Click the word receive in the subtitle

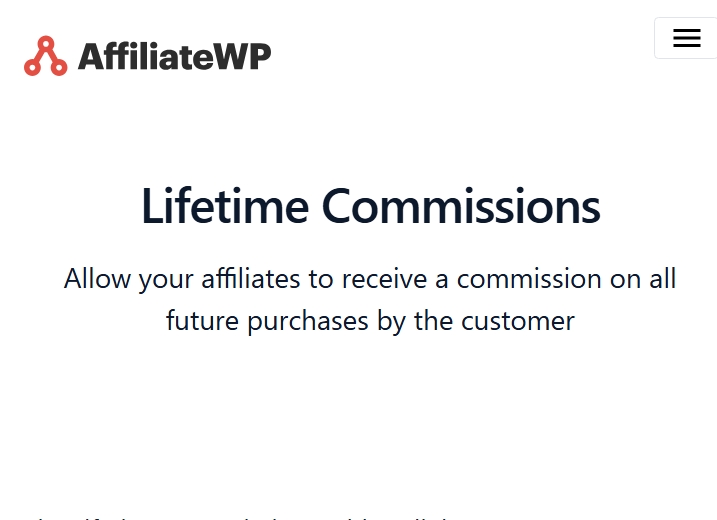pyautogui.click(x=384, y=279)
